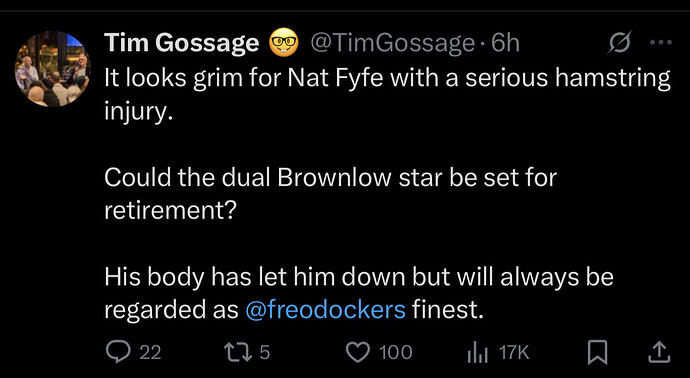Click the share upload arrow icon
Image resolution: width=690 pixels, height=378 pixels.
(x=659, y=352)
